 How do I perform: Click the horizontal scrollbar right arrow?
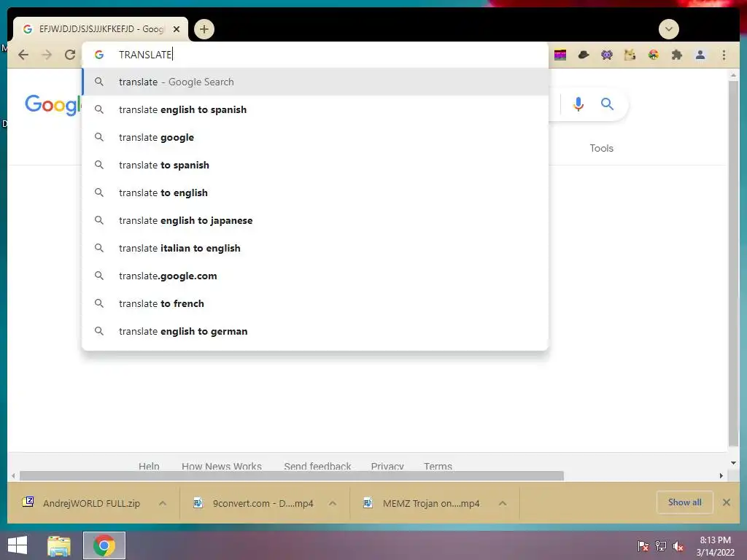point(721,475)
